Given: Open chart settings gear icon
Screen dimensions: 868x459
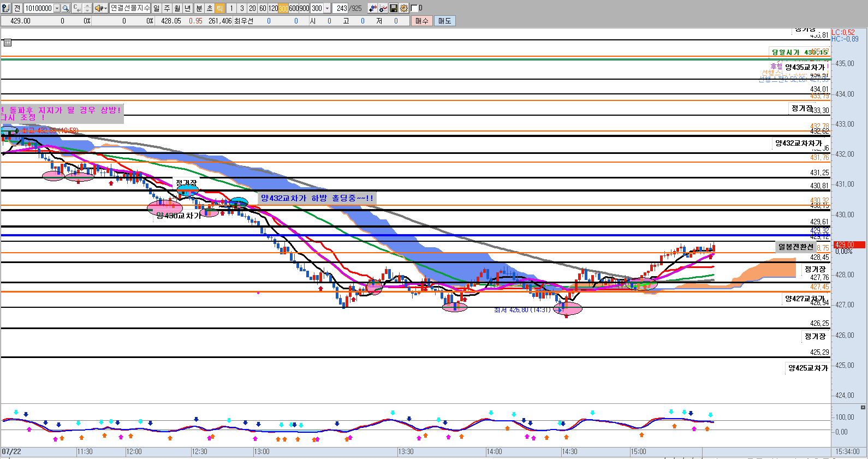Looking at the screenshot, I should (403, 8).
